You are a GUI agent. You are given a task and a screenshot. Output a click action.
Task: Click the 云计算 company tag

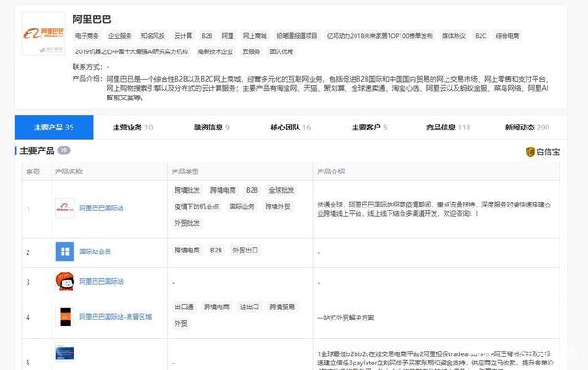coord(184,36)
